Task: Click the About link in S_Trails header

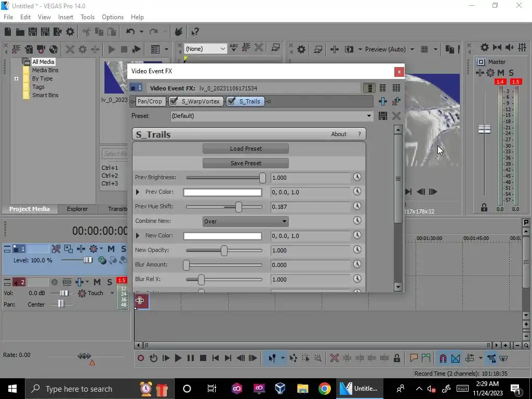Action: (339, 134)
